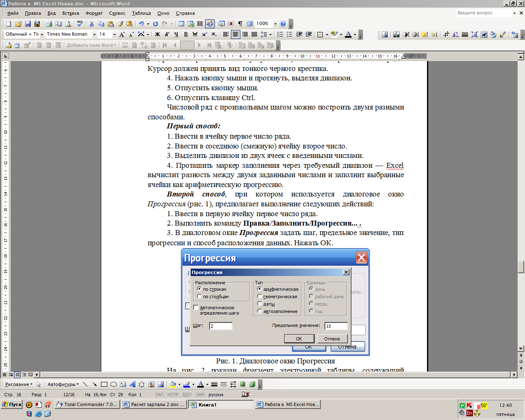Open the Автофигуры dropdown menu
The width and height of the screenshot is (525, 420).
pos(63,384)
